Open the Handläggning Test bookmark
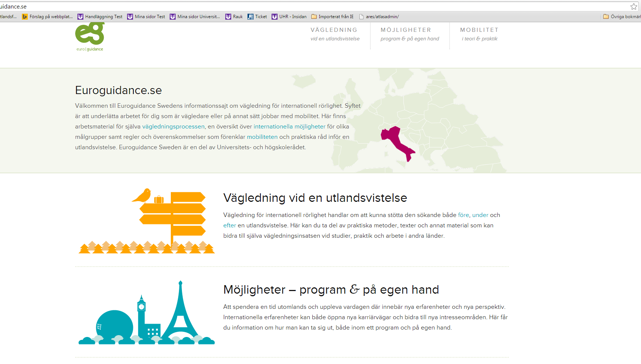 [x=100, y=17]
